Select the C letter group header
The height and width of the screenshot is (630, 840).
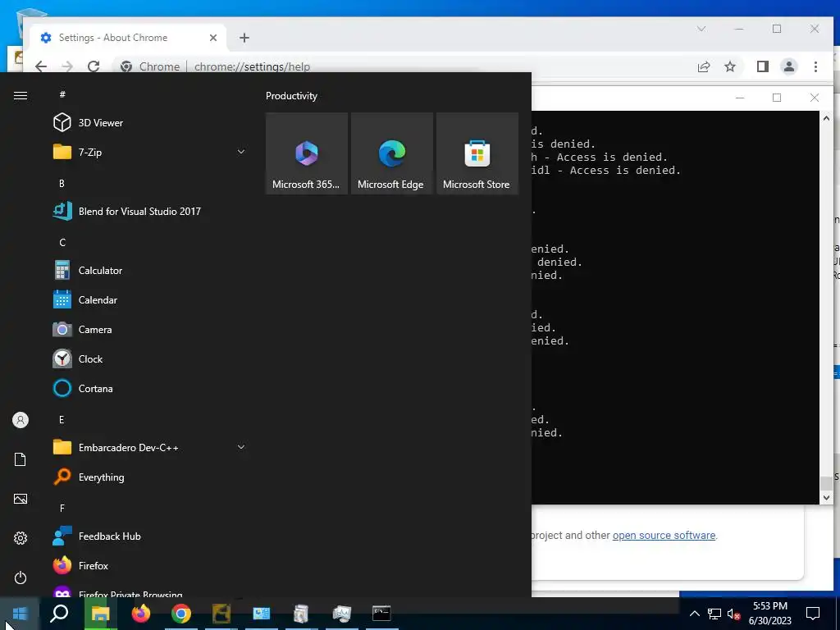click(62, 243)
